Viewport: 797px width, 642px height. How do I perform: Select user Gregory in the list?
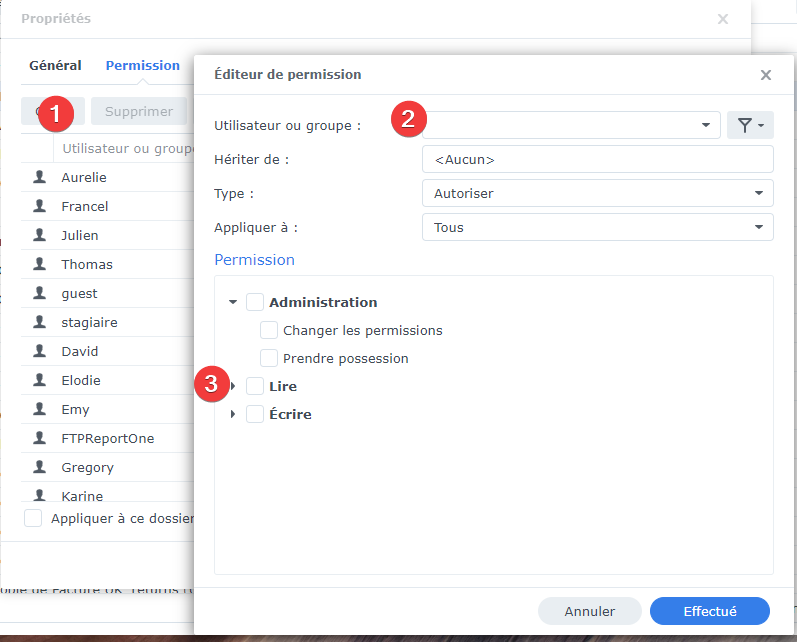(107, 467)
